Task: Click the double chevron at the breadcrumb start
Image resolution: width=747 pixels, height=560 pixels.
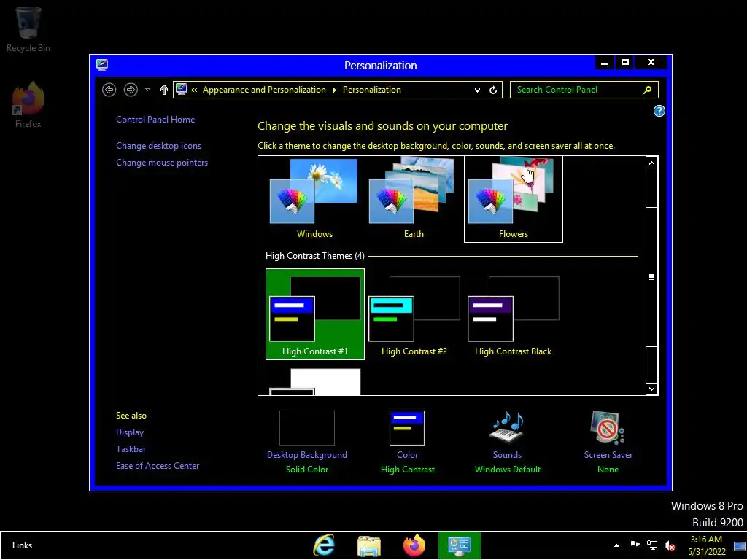Action: 194,90
